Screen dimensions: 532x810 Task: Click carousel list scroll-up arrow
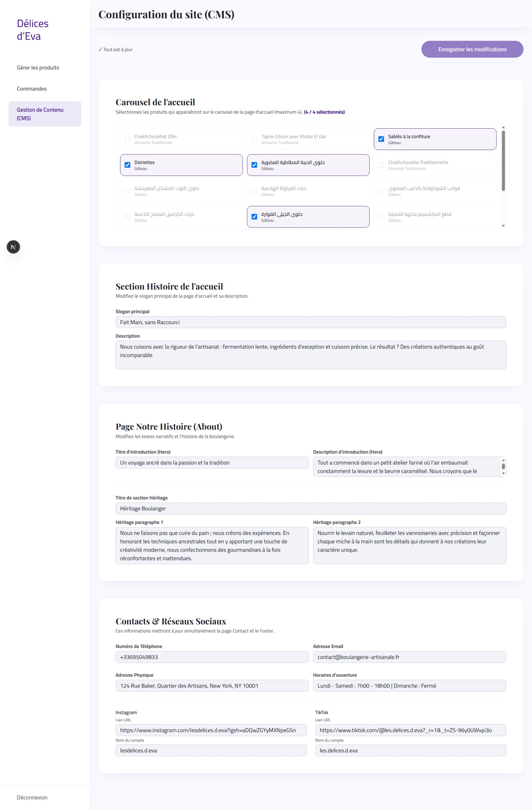click(503, 127)
